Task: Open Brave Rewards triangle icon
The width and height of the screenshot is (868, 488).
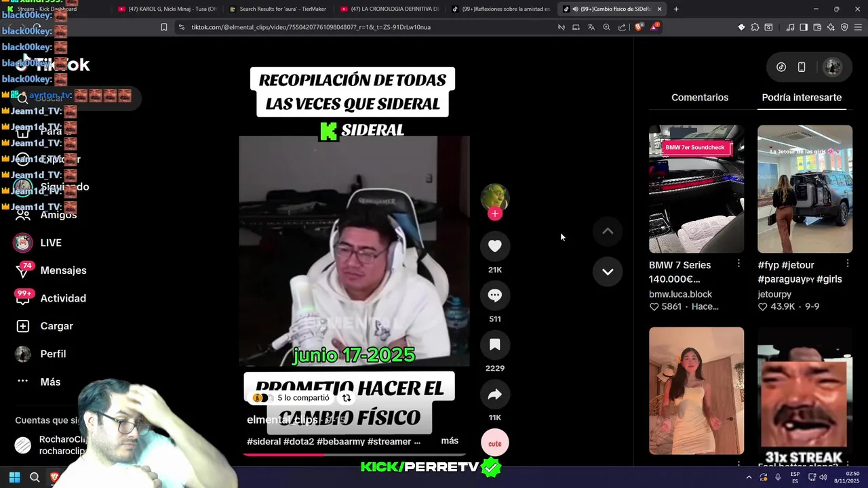Action: 654,27
